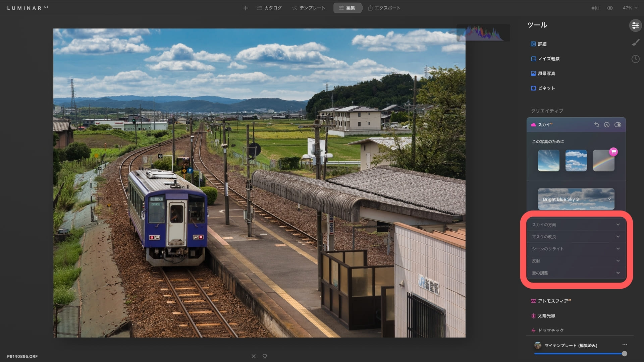
Task: Open the edit history clock icon
Action: (635, 59)
